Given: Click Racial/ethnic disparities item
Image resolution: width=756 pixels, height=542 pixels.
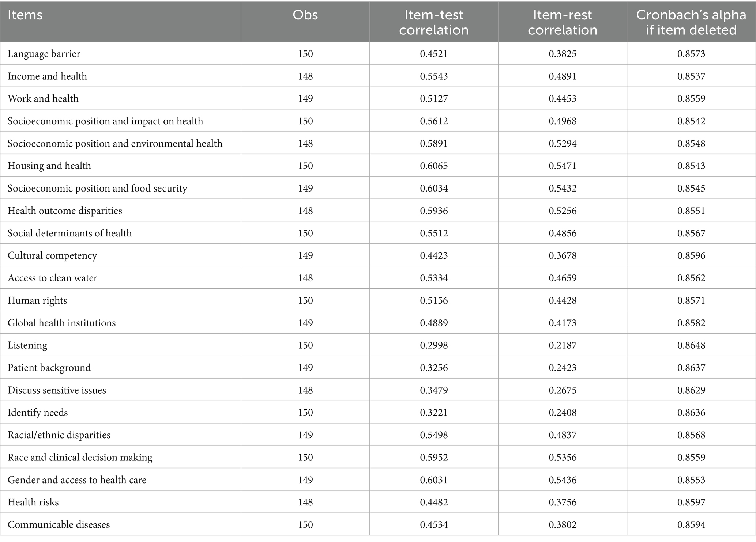Looking at the screenshot, I should [x=59, y=435].
